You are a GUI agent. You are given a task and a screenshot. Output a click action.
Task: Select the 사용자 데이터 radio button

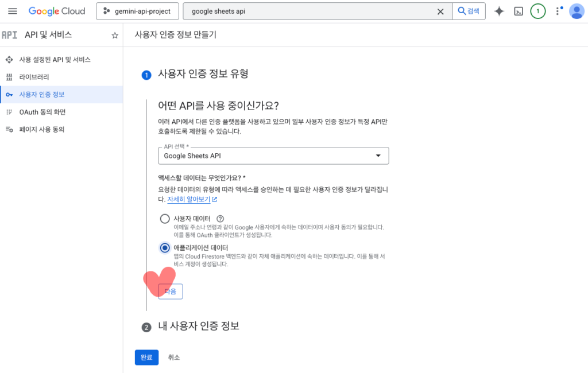165,219
